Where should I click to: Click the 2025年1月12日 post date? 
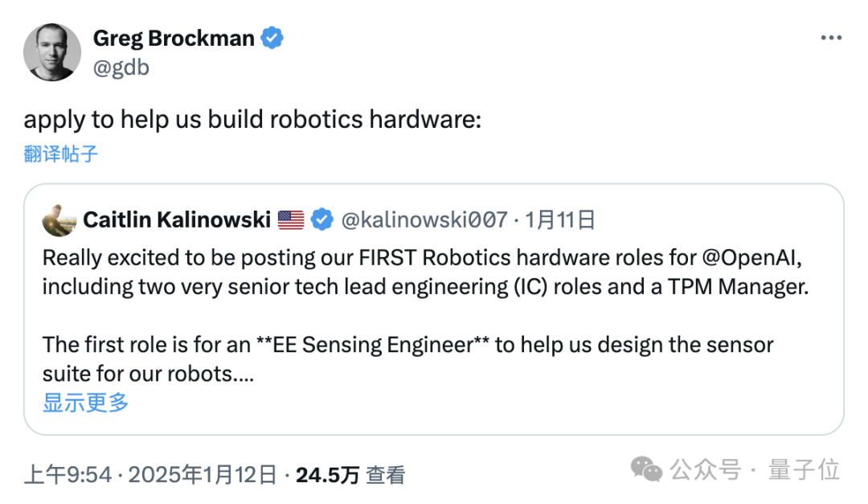pos(203,475)
